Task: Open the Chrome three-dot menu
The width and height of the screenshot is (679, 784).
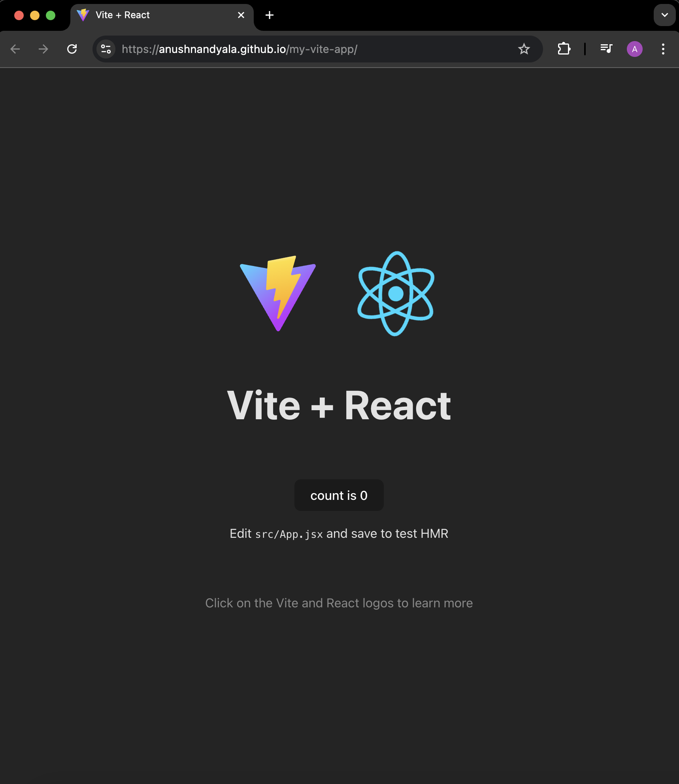Action: [x=663, y=49]
